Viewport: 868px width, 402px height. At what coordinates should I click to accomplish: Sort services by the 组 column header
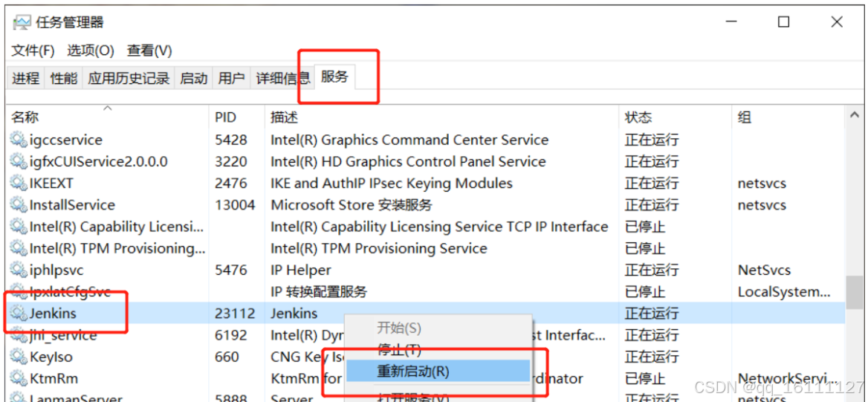[x=789, y=117]
